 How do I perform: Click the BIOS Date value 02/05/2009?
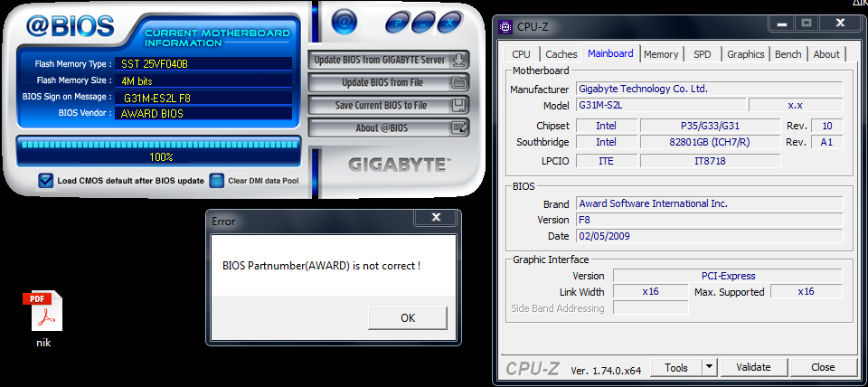click(x=710, y=236)
